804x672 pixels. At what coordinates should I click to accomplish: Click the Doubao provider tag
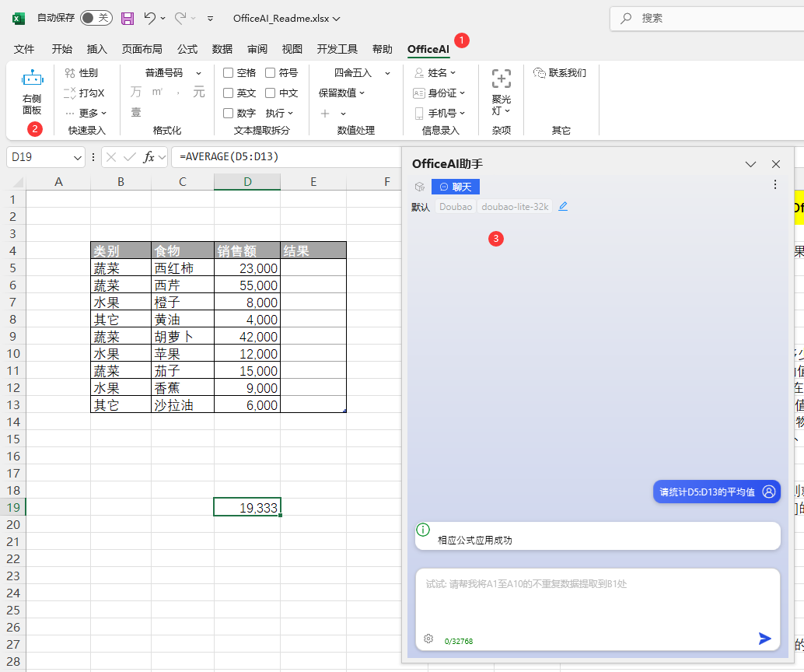[x=456, y=207]
